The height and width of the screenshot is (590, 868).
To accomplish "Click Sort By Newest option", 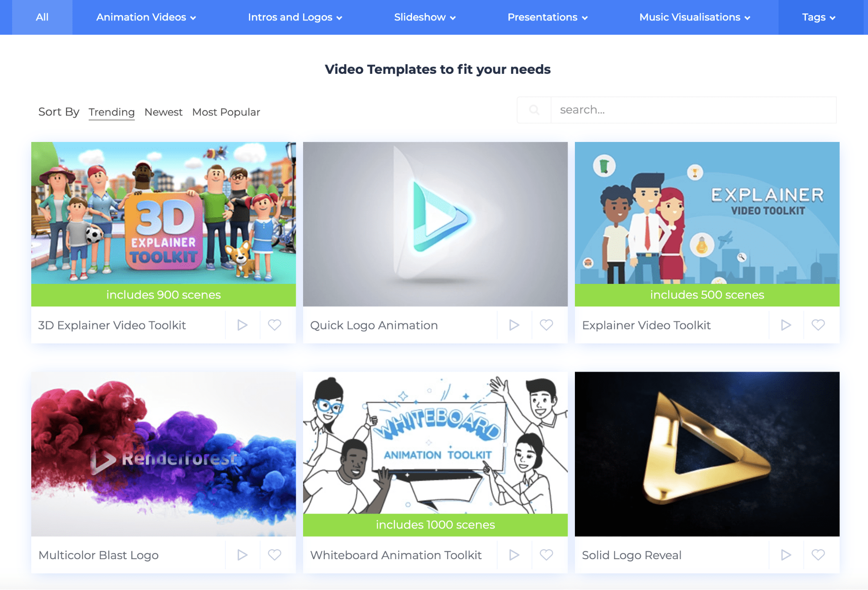I will [163, 111].
